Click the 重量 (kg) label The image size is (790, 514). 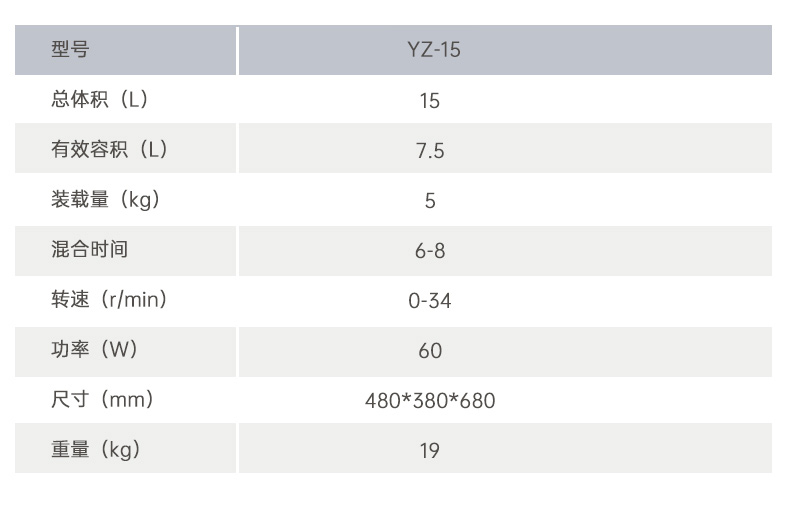click(96, 449)
